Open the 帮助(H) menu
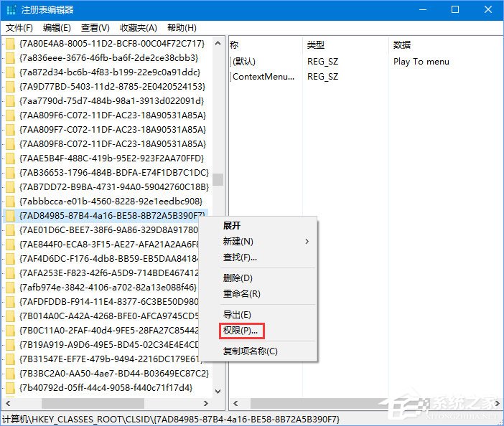Viewport: 504px width, 426px height. pos(182,28)
